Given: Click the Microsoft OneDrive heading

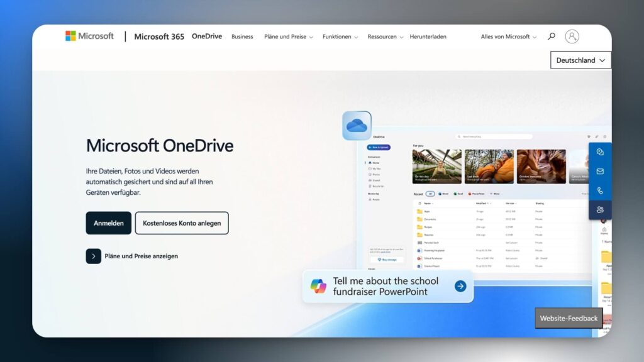Looking at the screenshot, I should click(x=159, y=146).
